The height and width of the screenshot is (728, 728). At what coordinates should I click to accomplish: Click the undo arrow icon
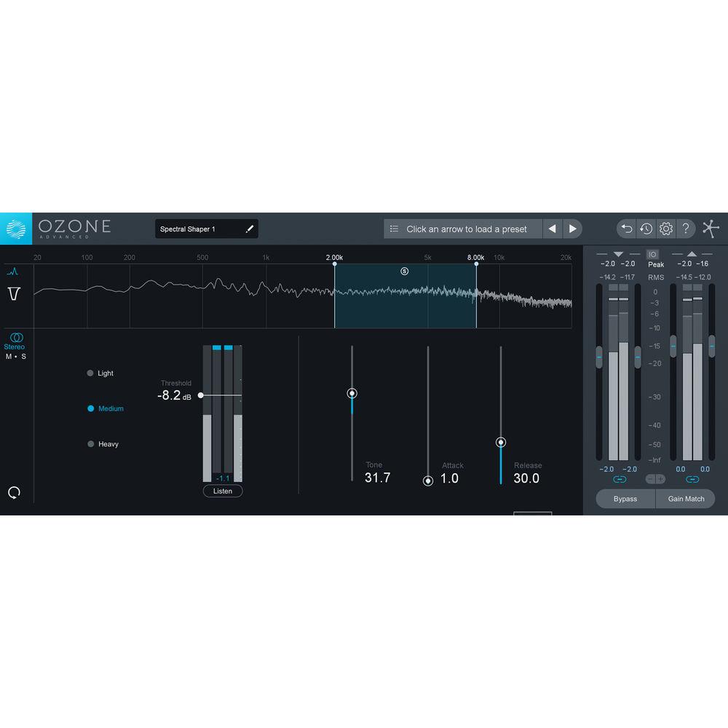[x=626, y=229]
